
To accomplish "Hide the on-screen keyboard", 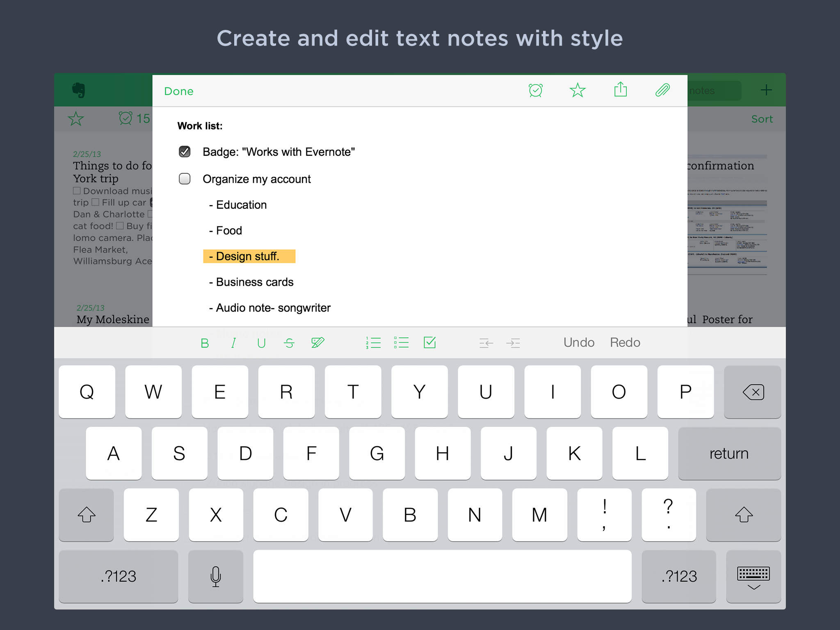I will click(753, 577).
